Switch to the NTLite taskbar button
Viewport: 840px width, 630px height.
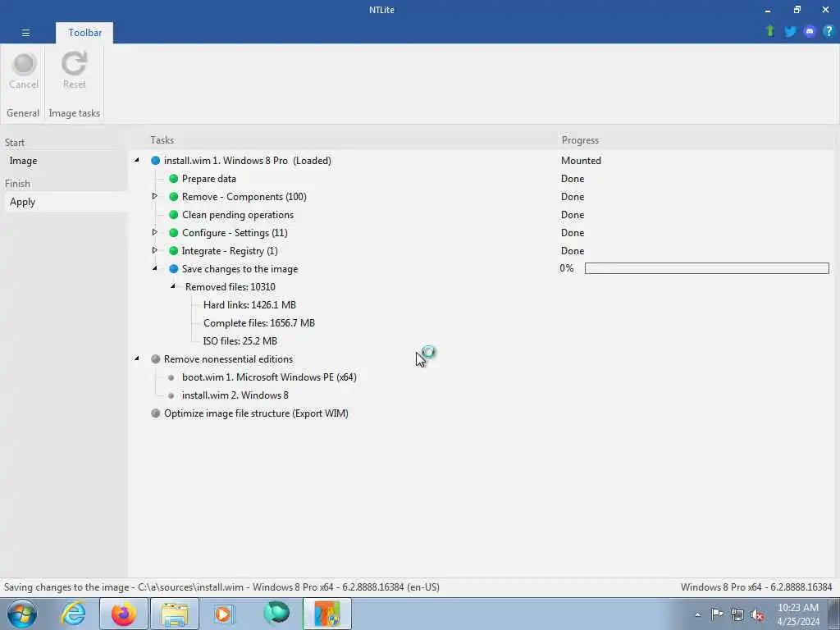tap(327, 614)
